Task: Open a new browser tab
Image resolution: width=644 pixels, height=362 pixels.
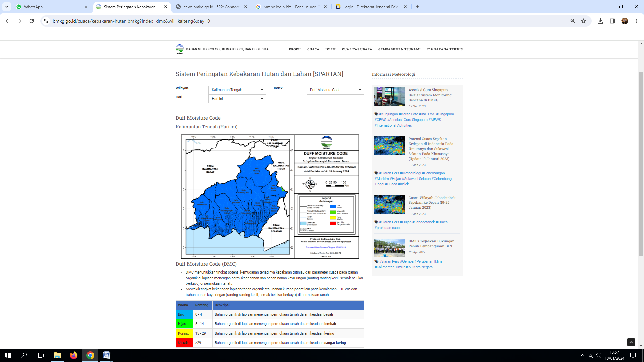Action: (417, 7)
